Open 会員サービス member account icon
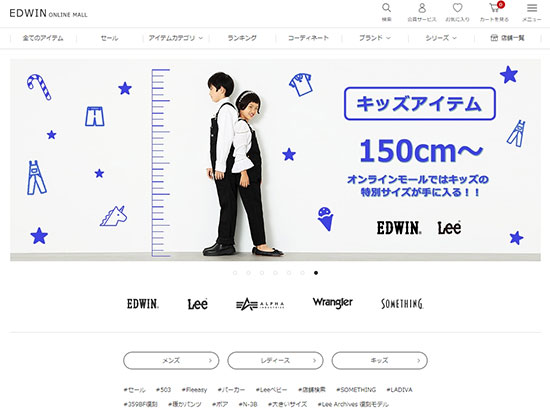Screen dimensions: 550x416 click(422, 8)
